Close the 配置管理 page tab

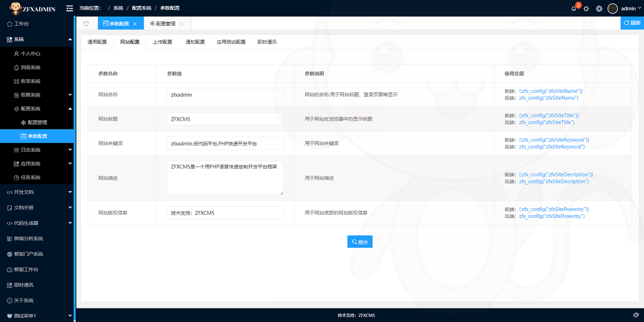pyautogui.click(x=181, y=24)
